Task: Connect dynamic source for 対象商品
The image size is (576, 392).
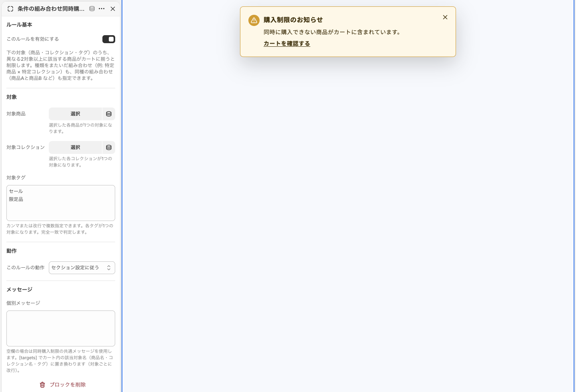Action: 109,114
